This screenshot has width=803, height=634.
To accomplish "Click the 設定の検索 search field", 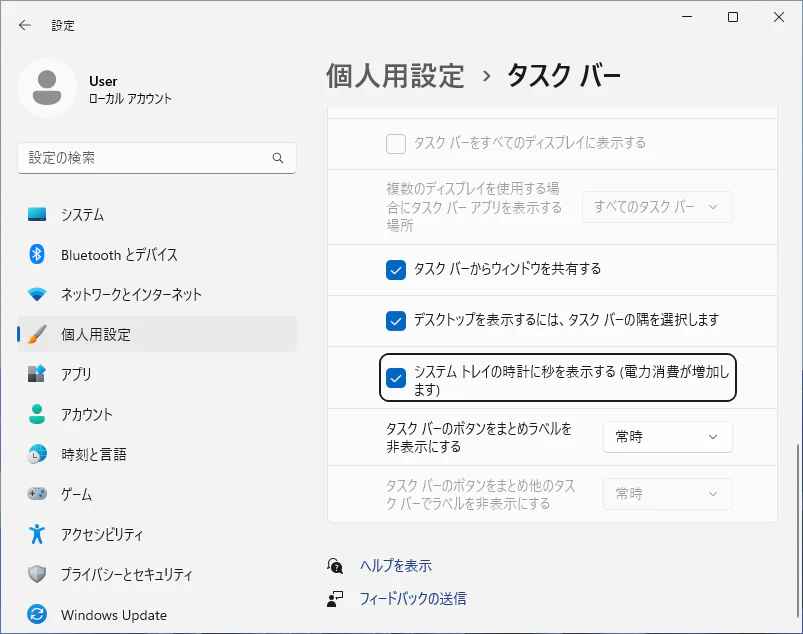I will point(157,158).
